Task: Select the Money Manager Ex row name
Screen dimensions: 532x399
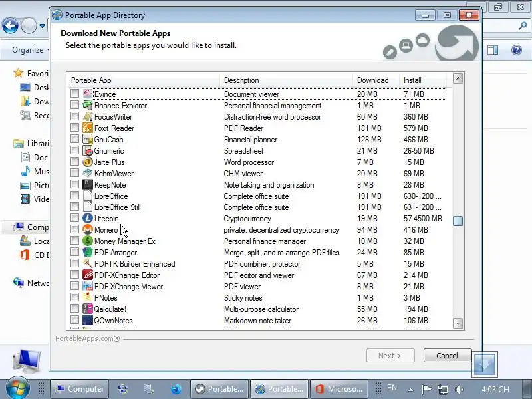Action: 124,241
